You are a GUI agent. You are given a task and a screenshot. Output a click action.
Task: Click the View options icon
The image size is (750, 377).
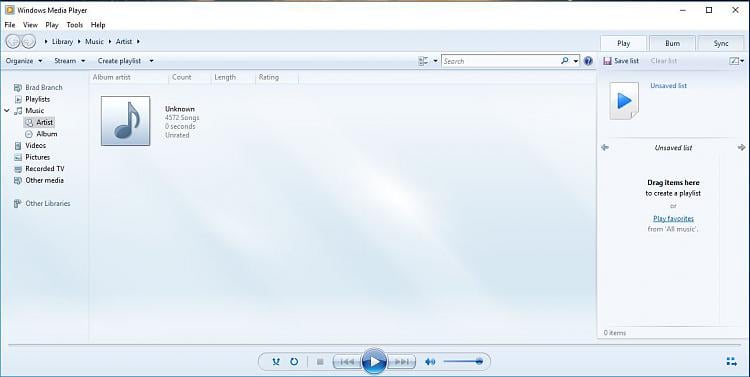pyautogui.click(x=423, y=61)
